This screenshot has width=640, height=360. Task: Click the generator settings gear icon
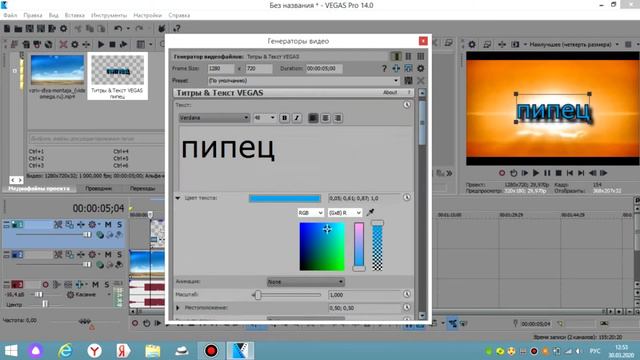[x=420, y=69]
